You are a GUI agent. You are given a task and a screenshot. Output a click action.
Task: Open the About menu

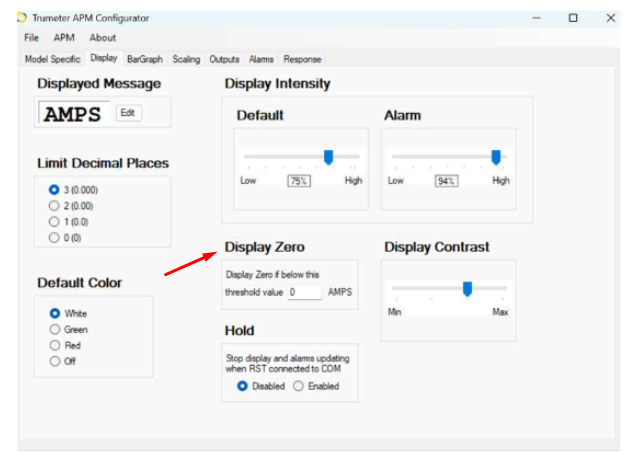point(103,38)
